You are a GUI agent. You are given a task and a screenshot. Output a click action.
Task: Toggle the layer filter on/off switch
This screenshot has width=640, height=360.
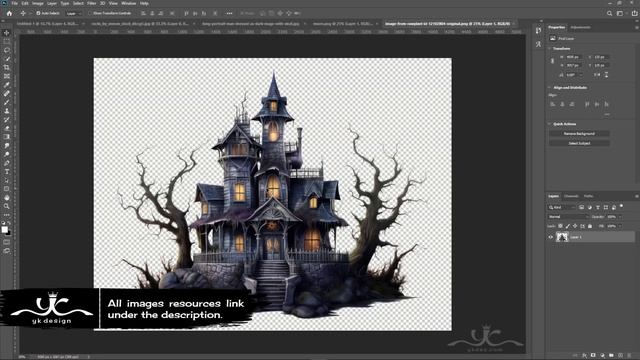(x=621, y=207)
